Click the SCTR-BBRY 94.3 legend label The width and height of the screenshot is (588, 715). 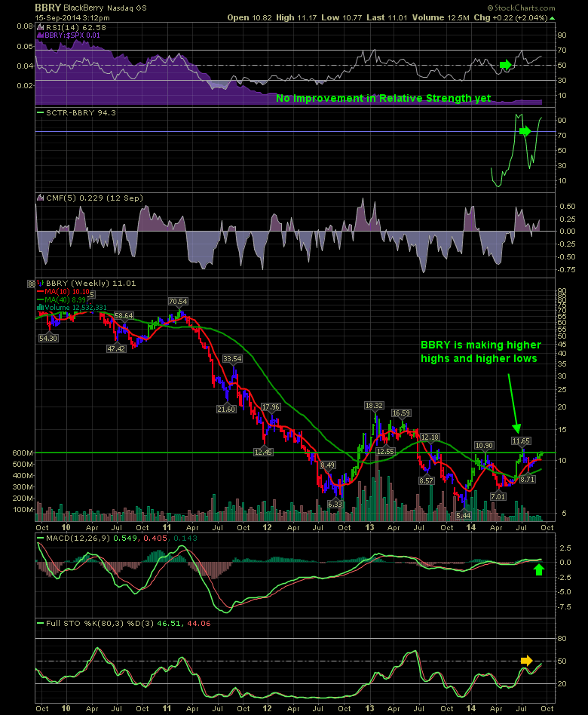point(81,112)
